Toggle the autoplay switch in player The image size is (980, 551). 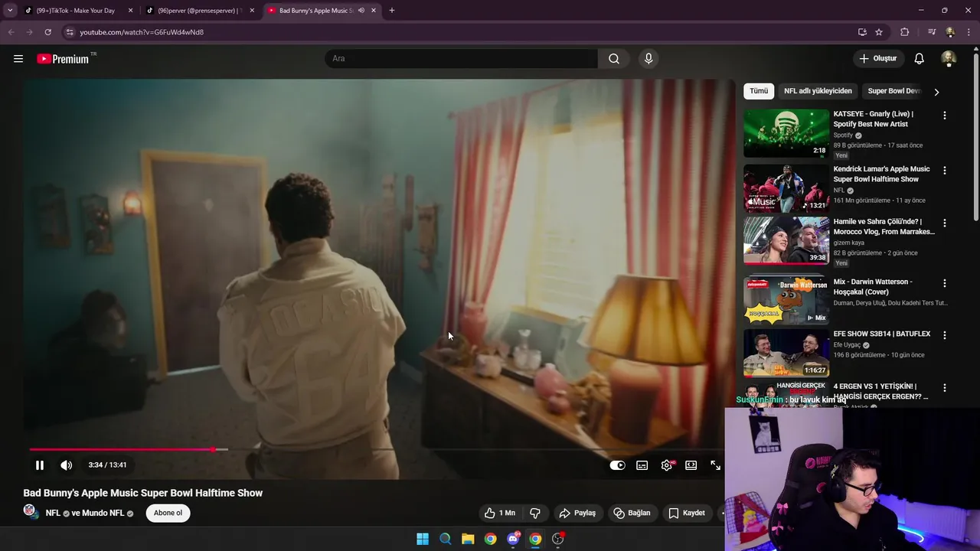point(617,465)
